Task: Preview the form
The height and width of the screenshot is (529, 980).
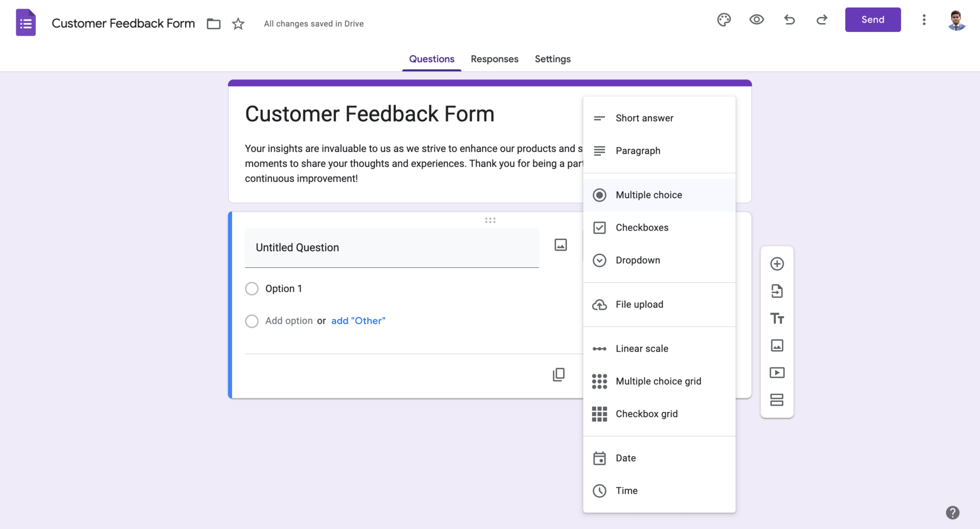Action: point(756,20)
